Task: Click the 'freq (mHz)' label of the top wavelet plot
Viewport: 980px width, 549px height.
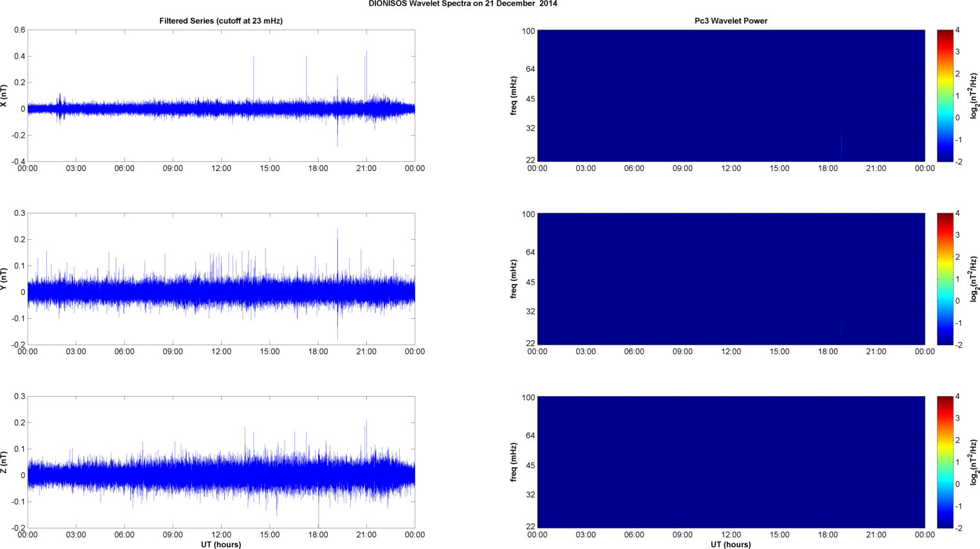Action: point(514,96)
